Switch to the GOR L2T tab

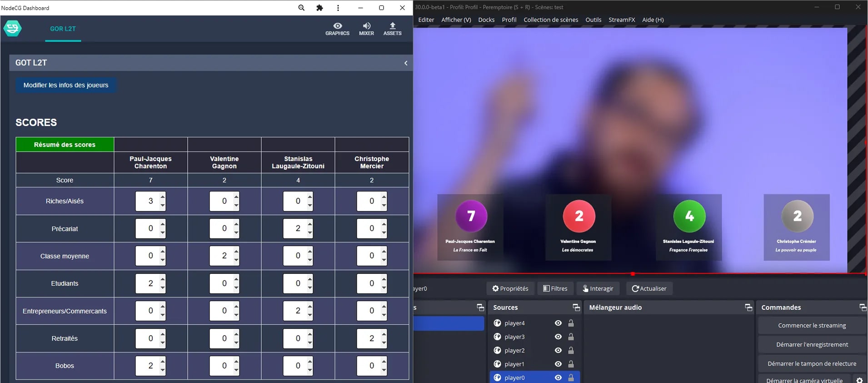63,29
